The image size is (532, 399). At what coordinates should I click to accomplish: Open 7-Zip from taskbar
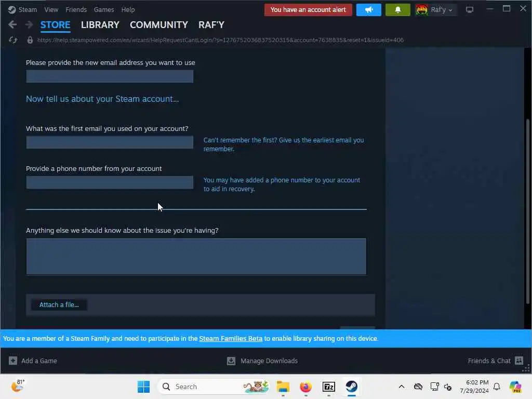coord(328,387)
